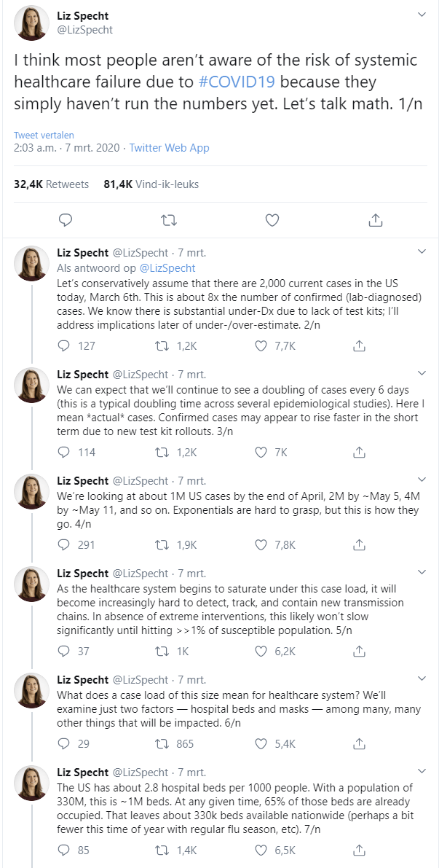Screen dimensions: 439x868
Task: Open Liz Specht's large profile photo
Action: (x=31, y=23)
